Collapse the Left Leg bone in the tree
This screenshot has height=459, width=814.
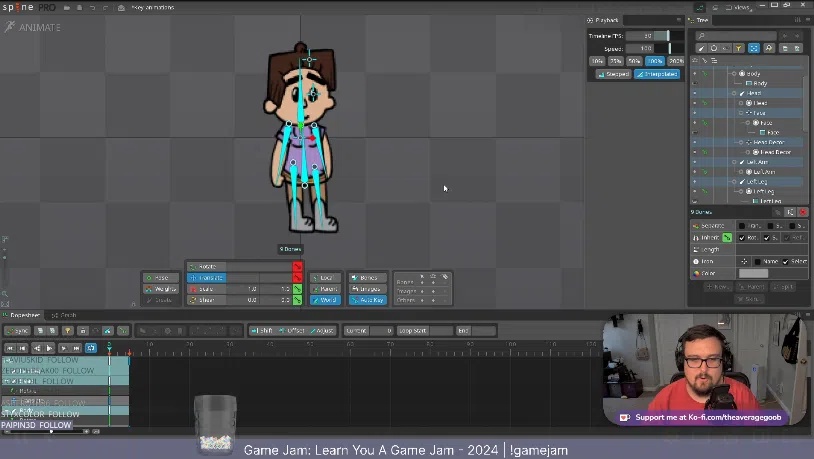pyautogui.click(x=735, y=182)
